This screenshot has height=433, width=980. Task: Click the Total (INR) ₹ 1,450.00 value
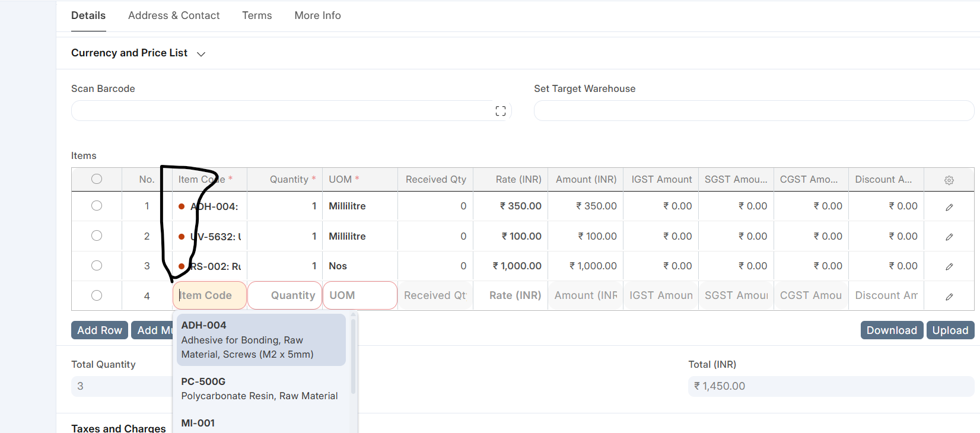coord(831,386)
